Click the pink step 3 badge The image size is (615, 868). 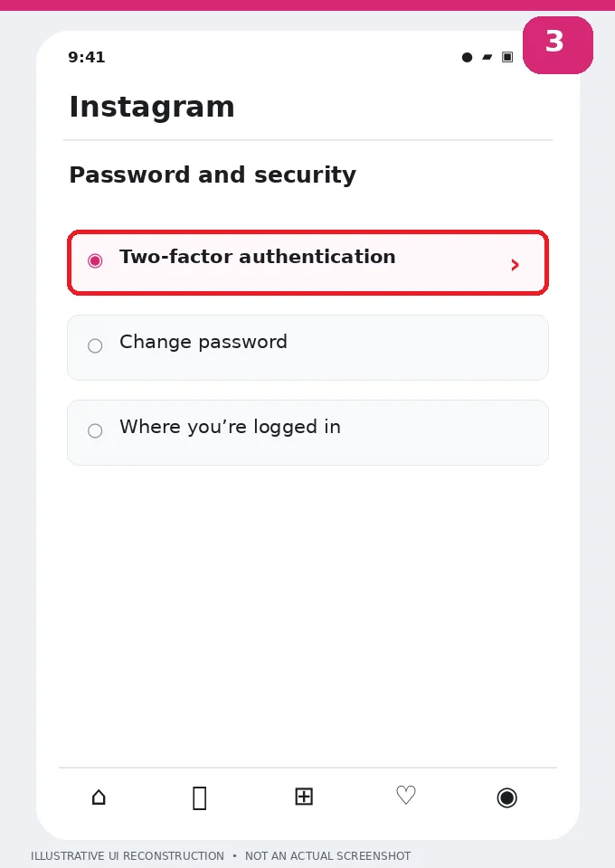(557, 45)
